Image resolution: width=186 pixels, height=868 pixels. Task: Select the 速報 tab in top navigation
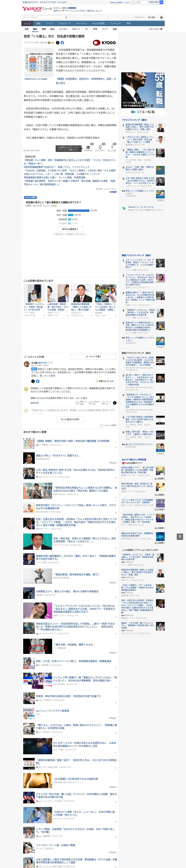point(38,24)
